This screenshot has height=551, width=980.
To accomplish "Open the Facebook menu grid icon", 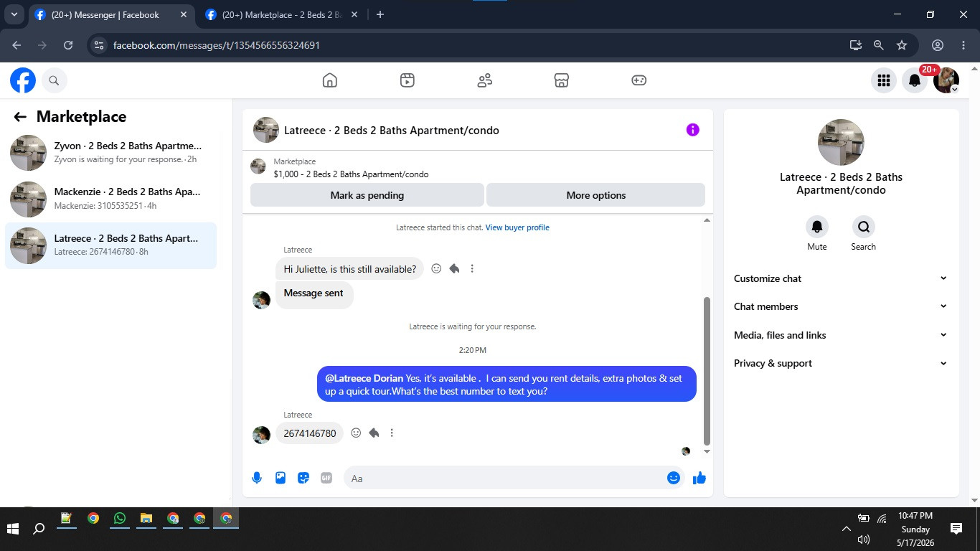I will click(884, 81).
